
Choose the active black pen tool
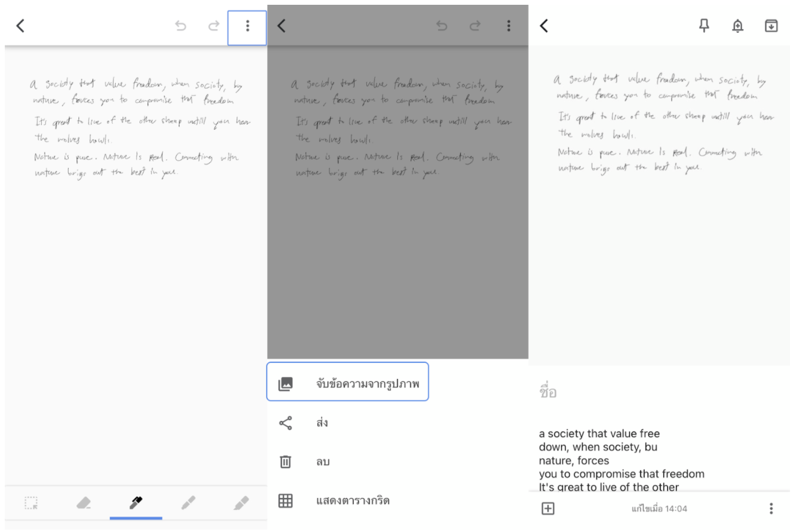[136, 503]
